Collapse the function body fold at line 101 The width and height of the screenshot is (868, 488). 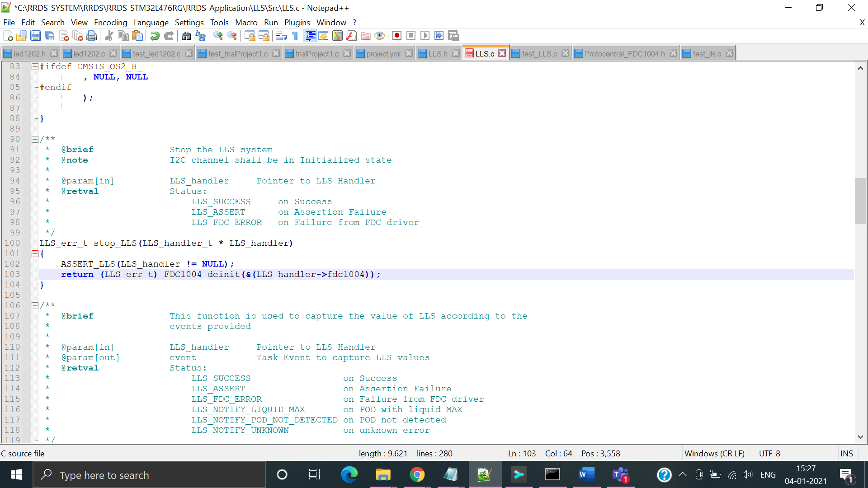coord(35,254)
